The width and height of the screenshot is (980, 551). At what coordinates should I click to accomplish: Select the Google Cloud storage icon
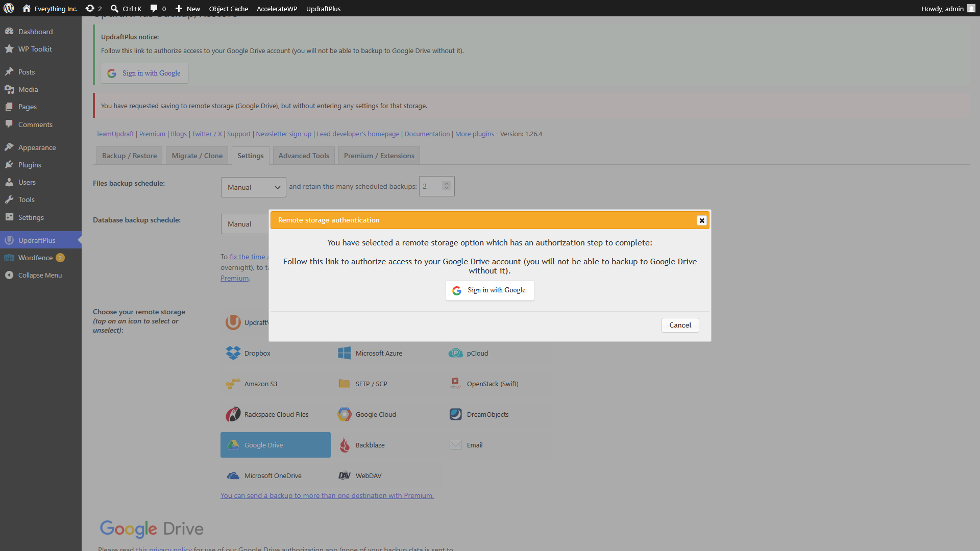[345, 414]
